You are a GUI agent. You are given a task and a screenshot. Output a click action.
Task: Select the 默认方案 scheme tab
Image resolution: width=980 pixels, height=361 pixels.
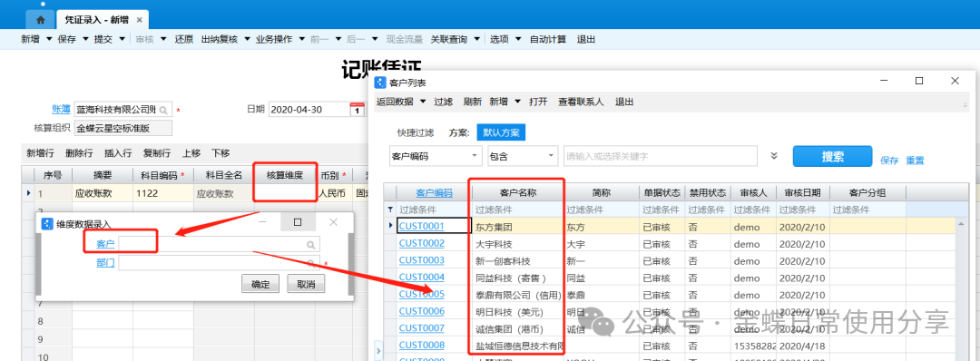(x=501, y=132)
